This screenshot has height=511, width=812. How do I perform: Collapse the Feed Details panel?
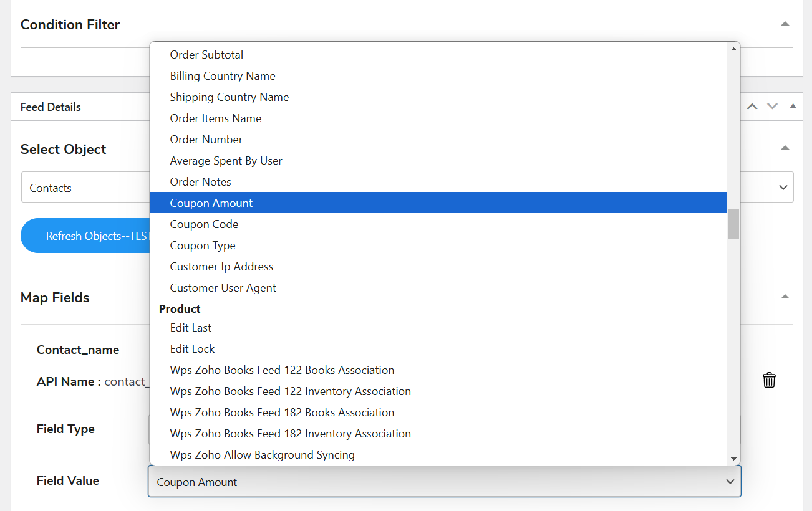793,106
